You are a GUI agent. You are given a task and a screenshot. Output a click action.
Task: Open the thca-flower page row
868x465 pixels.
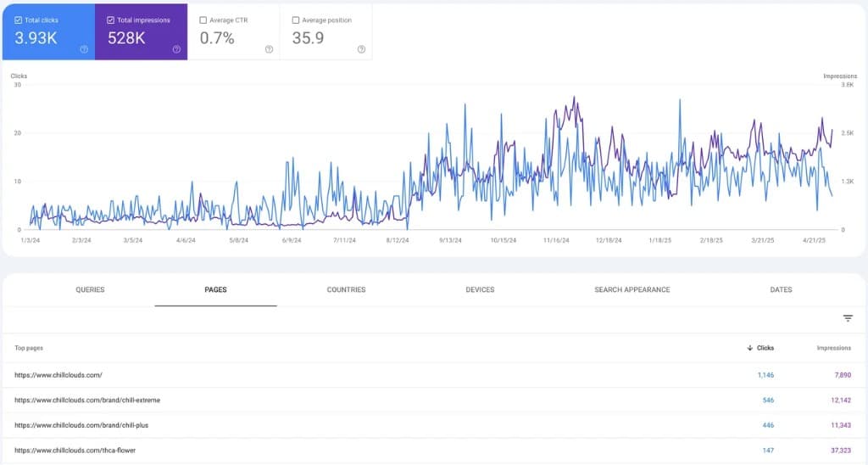[434, 451]
